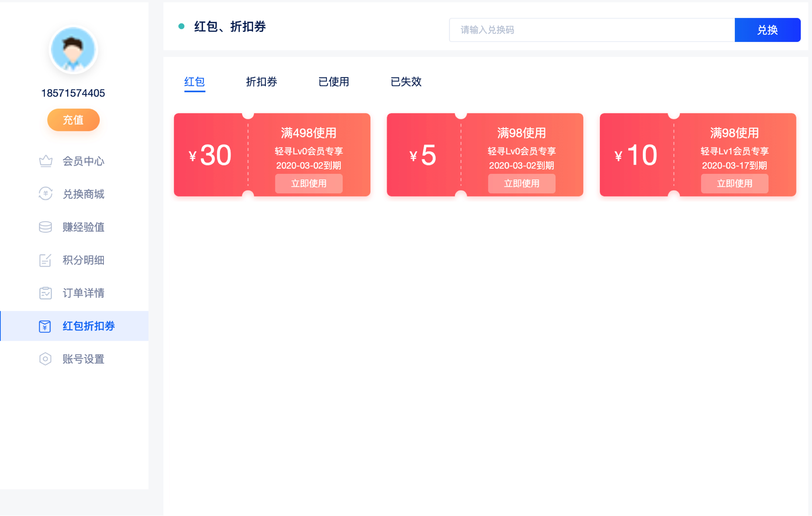The height and width of the screenshot is (516, 812).
Task: Click the user avatar picture
Action: point(73,50)
